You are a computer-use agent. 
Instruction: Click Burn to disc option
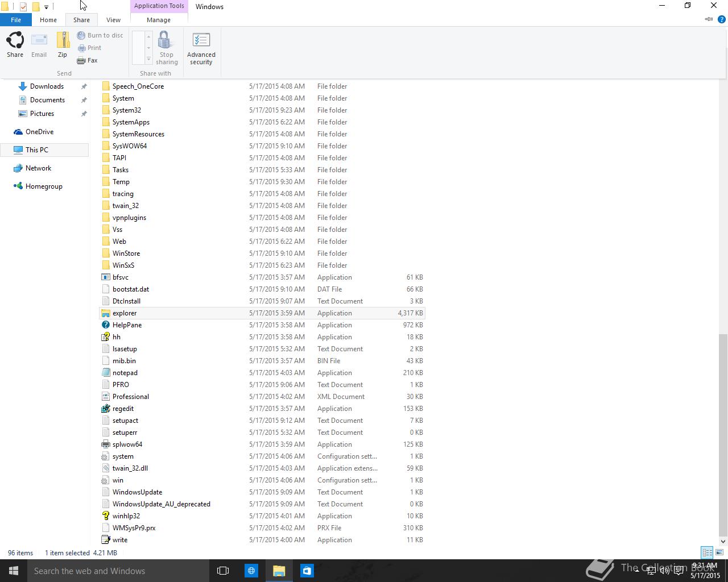(x=100, y=35)
